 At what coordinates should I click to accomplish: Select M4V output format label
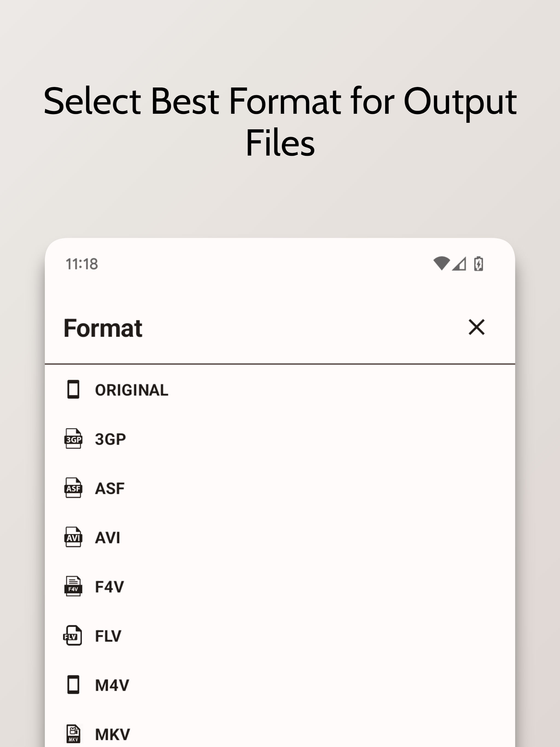(112, 685)
